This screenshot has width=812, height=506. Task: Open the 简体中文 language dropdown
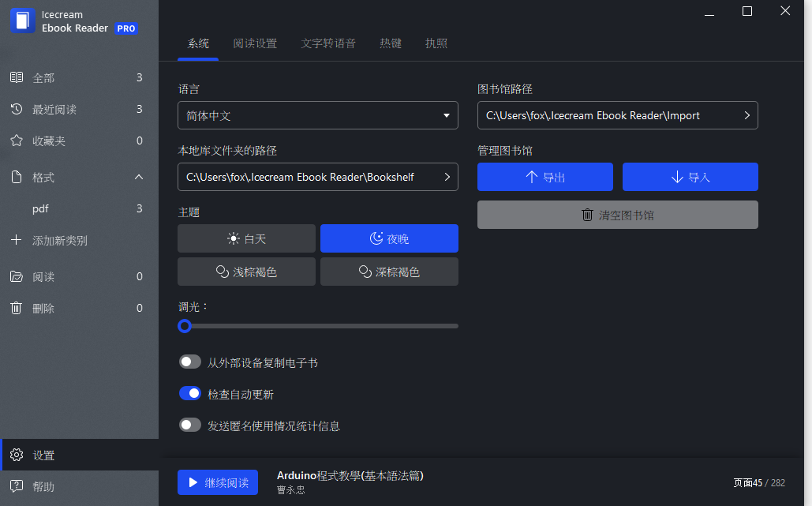click(x=318, y=115)
